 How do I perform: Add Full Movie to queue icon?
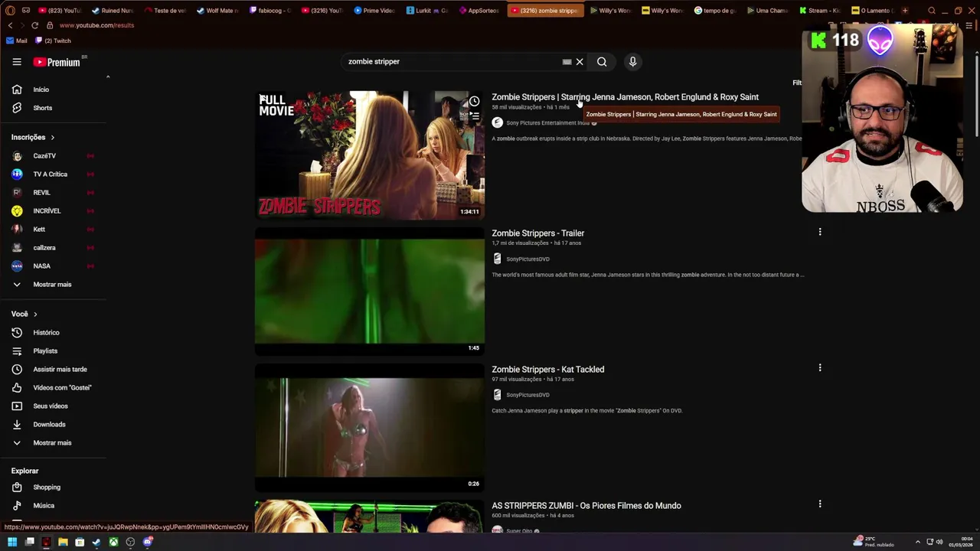tap(475, 116)
